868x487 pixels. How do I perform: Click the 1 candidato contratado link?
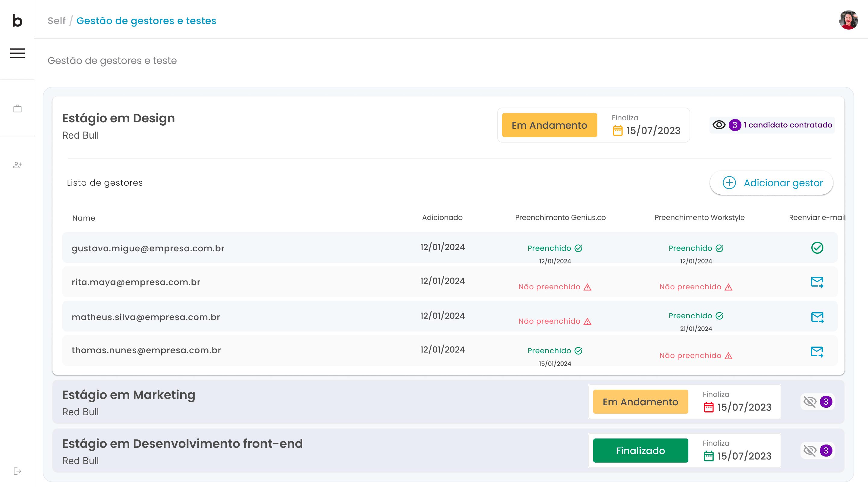pyautogui.click(x=788, y=125)
